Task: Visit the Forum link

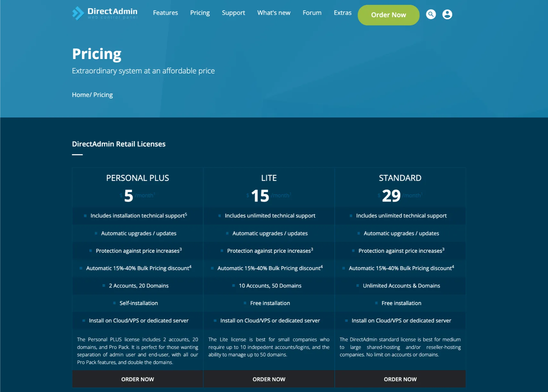Action: [x=312, y=13]
